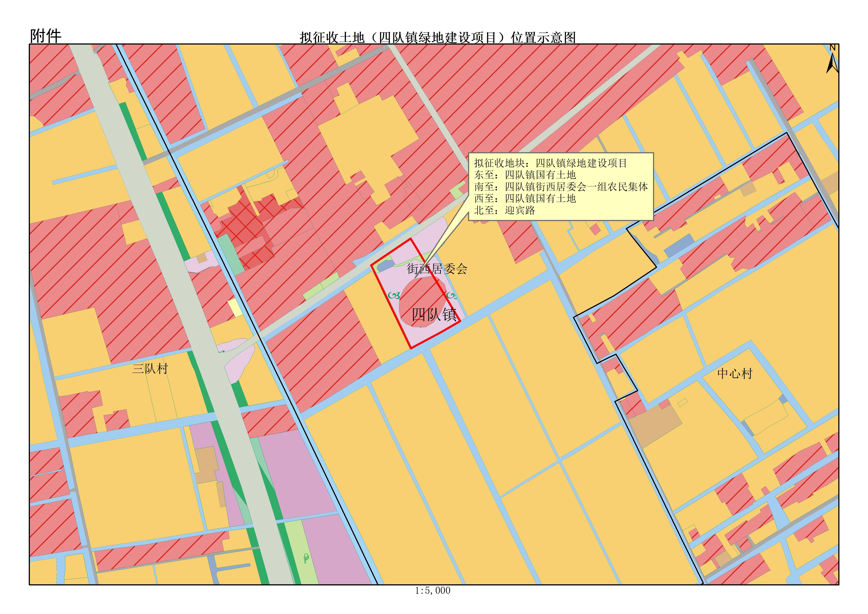
Task: Click the 中心村 village label
Action: [735, 374]
